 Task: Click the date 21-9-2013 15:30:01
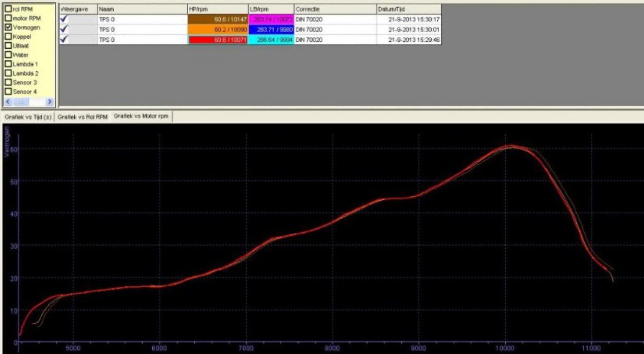point(414,29)
